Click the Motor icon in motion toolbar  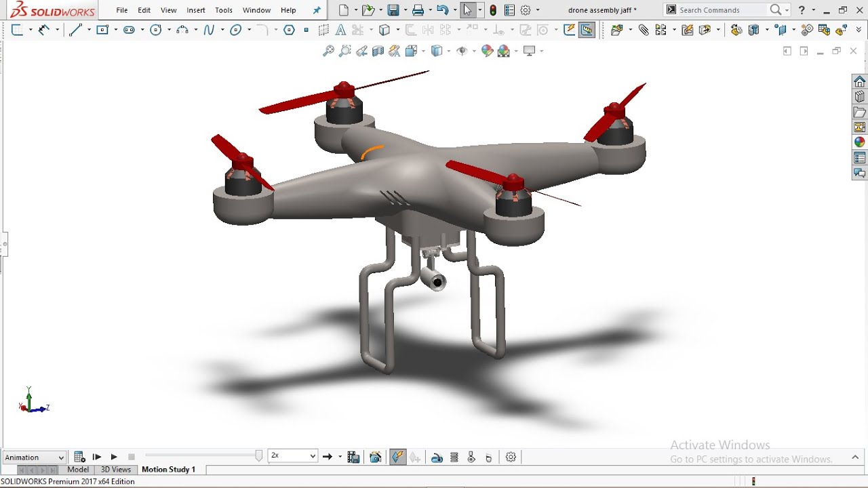(437, 457)
